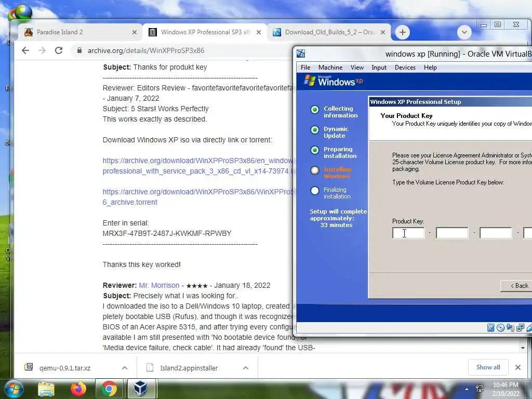
Task: Click the hard disk activity icon in VirtualBox status bar
Action: pos(490,327)
